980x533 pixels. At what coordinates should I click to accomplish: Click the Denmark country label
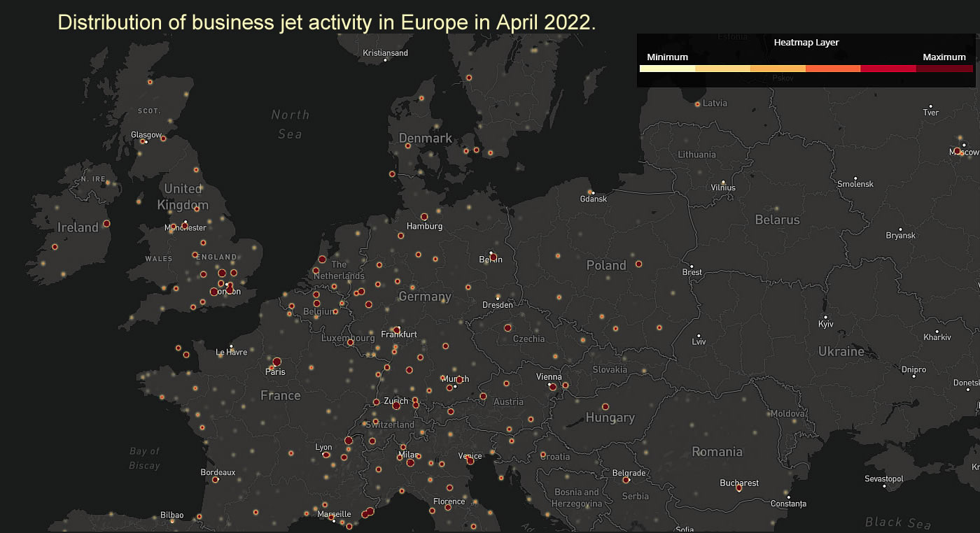click(x=426, y=138)
